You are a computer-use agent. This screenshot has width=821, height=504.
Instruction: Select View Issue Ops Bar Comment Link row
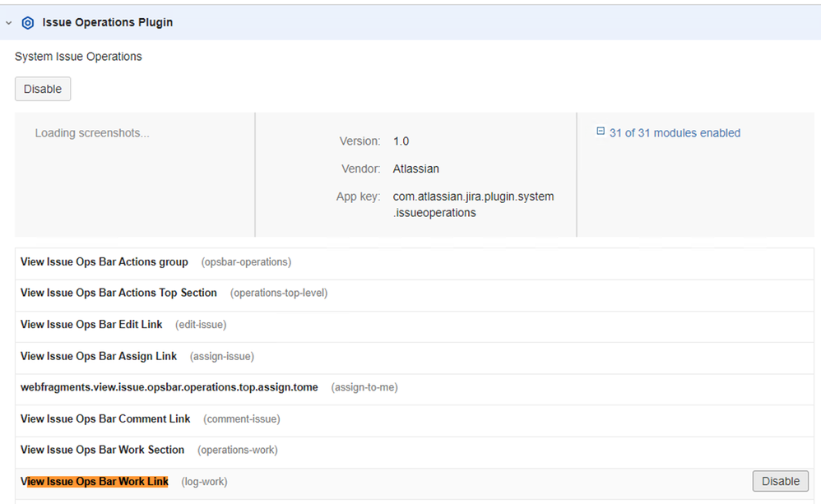click(414, 421)
